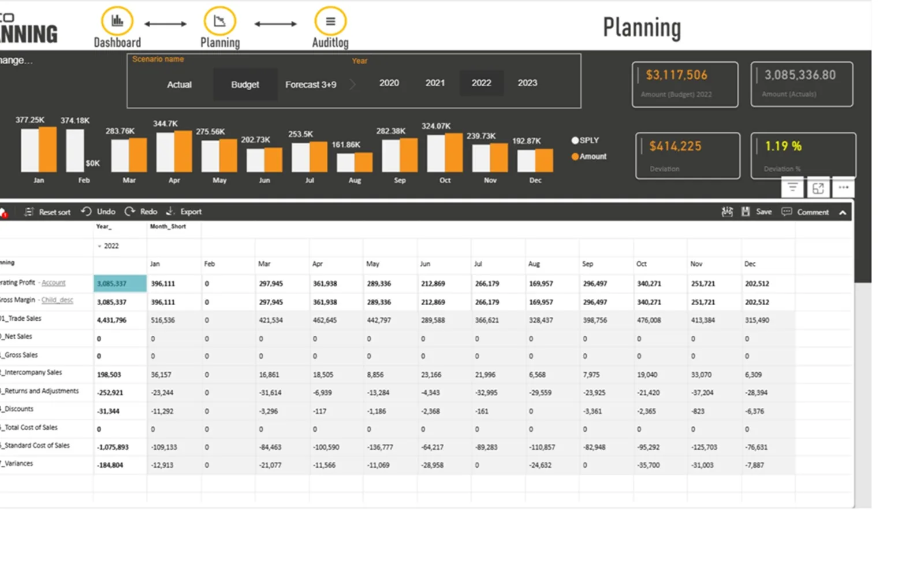This screenshot has width=924, height=578.
Task: Click the 3,085,336.80 Actuals card
Action: click(x=802, y=84)
